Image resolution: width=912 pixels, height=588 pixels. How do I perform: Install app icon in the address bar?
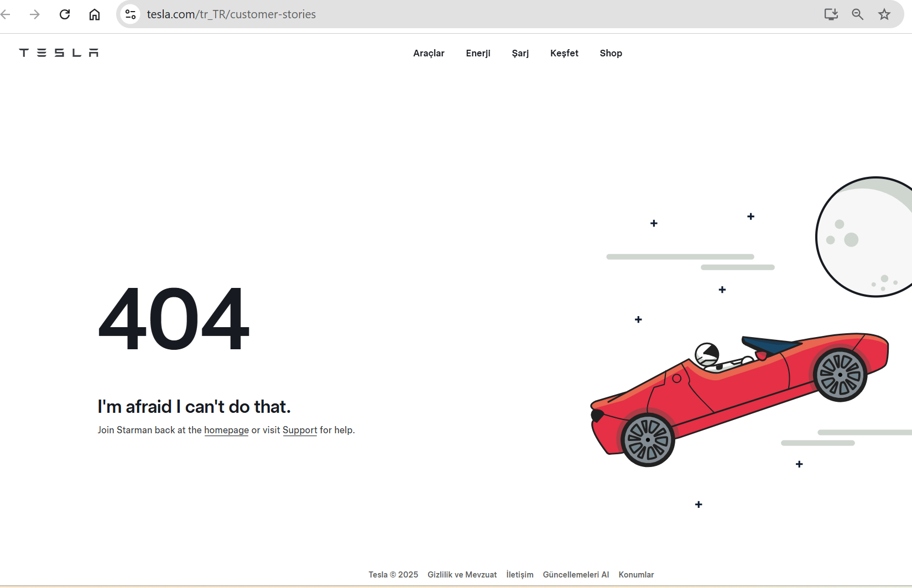point(831,14)
